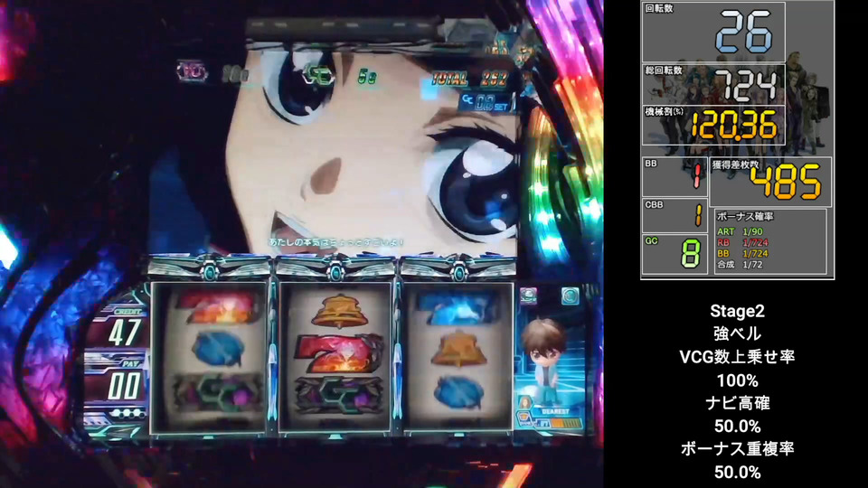Click the chibi character in the side panel

coord(546,361)
